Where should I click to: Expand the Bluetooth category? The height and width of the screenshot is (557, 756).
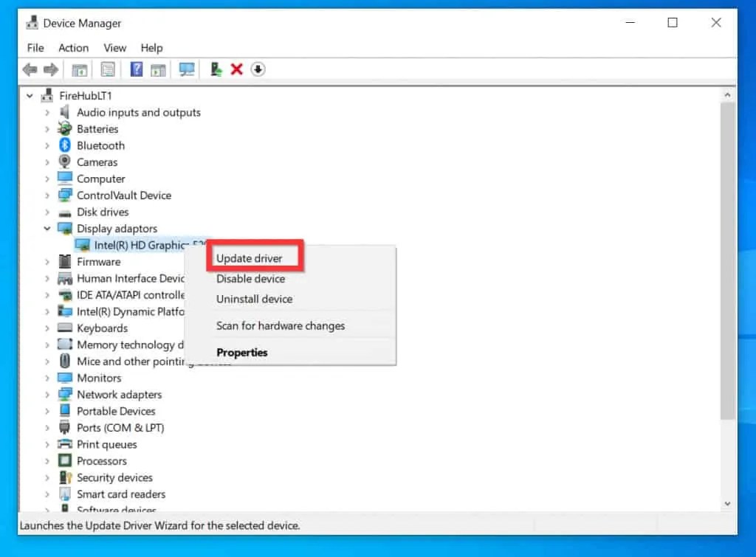pyautogui.click(x=47, y=145)
